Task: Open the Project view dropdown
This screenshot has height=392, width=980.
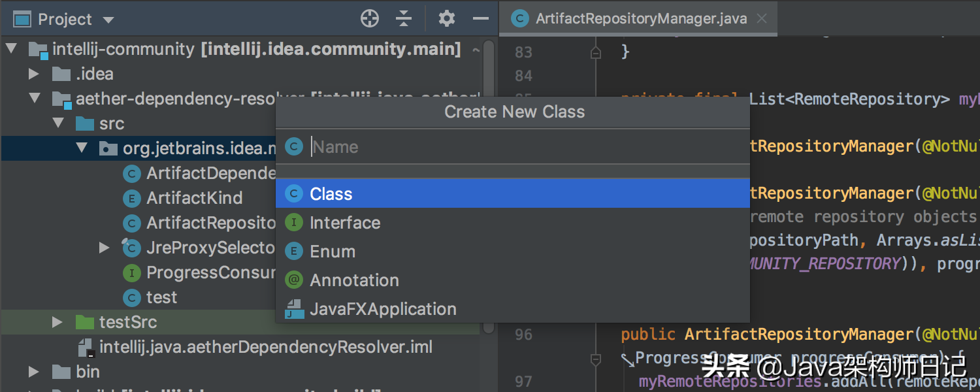Action: click(108, 20)
